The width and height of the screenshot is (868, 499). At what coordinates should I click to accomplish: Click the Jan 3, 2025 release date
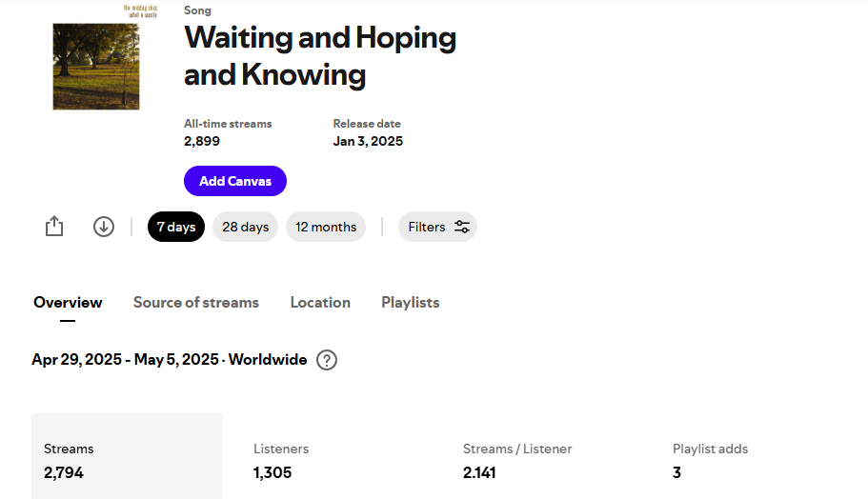[x=368, y=141]
